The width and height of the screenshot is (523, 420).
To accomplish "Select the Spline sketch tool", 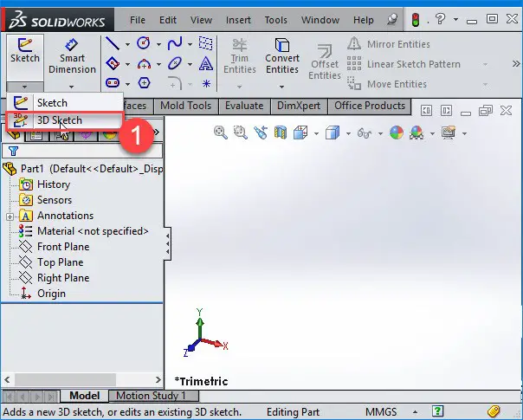I will pos(175,43).
